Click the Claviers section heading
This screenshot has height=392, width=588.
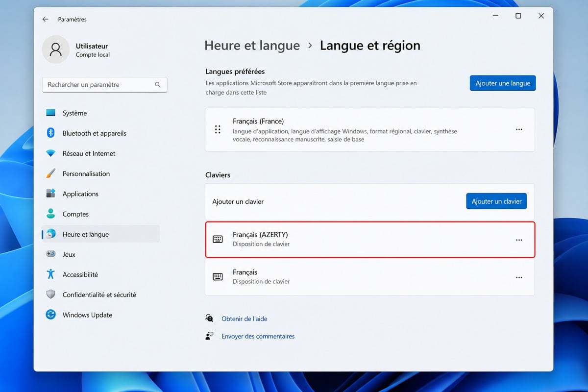[218, 175]
